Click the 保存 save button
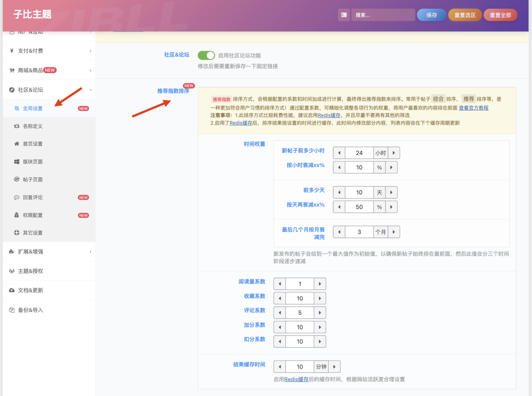 point(431,15)
